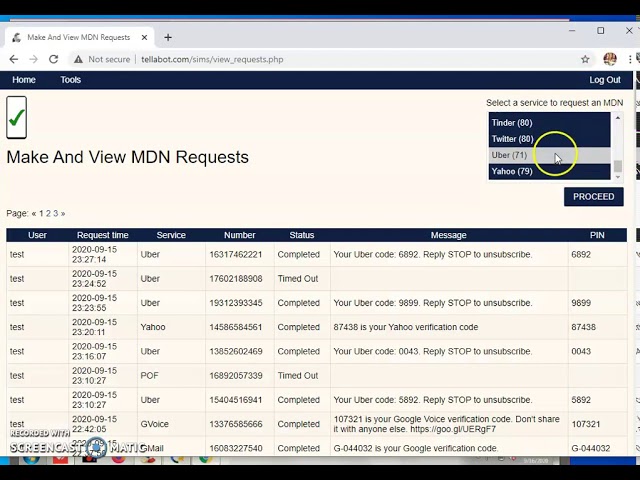This screenshot has height=480, width=640.
Task: Open the Tools menu
Action: click(x=70, y=80)
